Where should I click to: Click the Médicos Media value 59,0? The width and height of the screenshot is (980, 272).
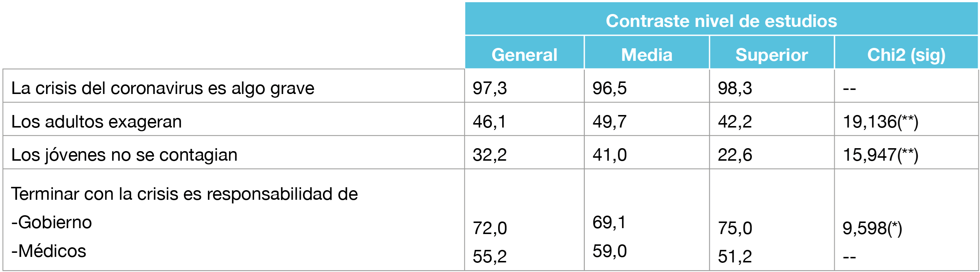tap(609, 251)
